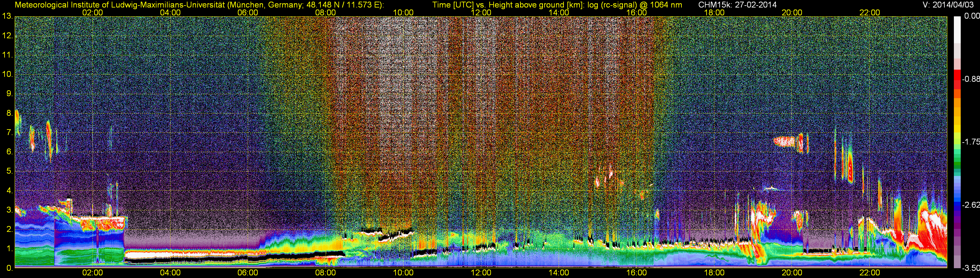The image size is (980, 278).
Task: Click the 13. height axis label
Action: [x=8, y=16]
